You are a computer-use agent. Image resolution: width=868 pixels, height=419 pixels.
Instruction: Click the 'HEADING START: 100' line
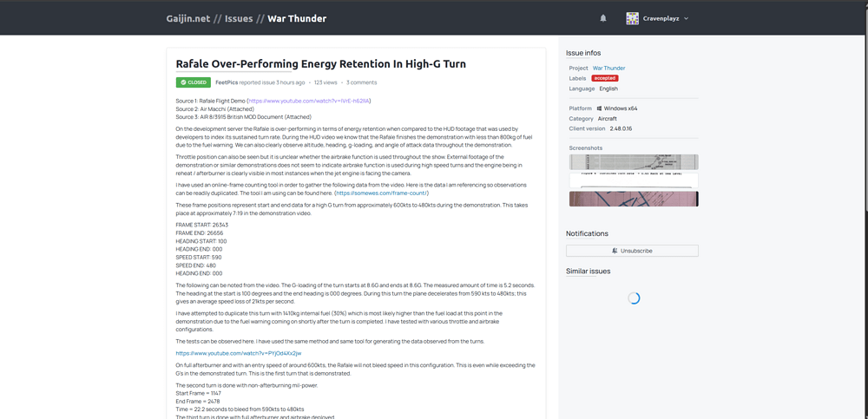tap(201, 241)
